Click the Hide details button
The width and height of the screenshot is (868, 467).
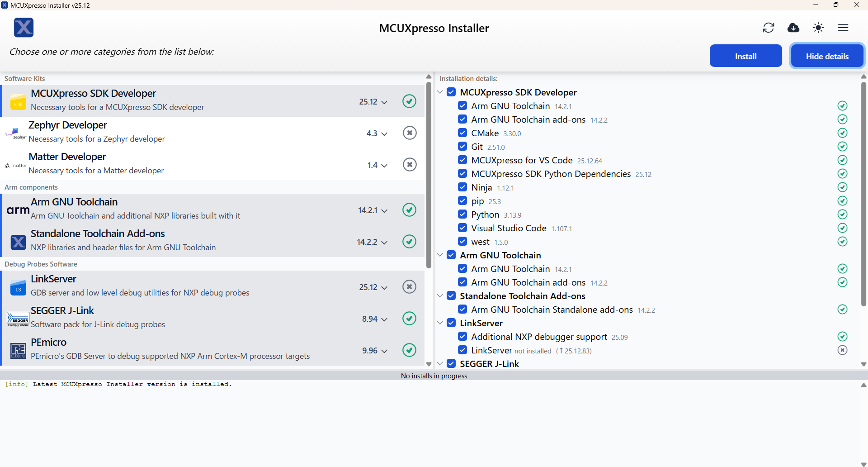(827, 56)
